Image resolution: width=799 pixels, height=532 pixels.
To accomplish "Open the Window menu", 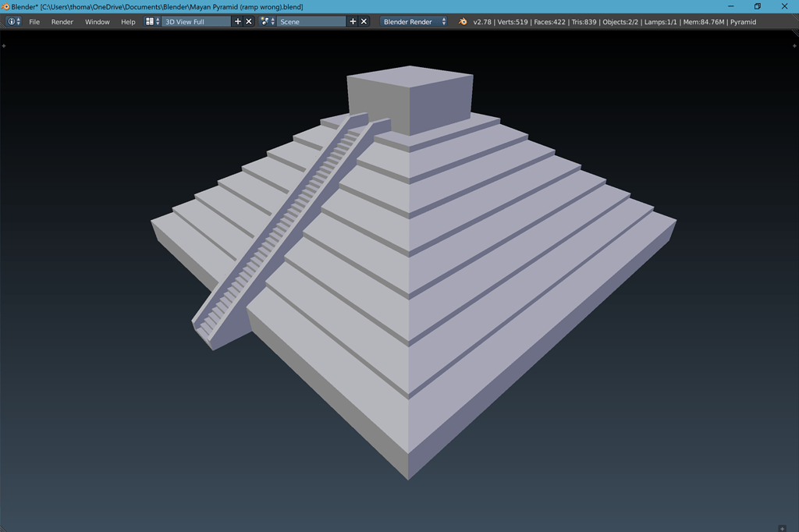I will coord(97,22).
